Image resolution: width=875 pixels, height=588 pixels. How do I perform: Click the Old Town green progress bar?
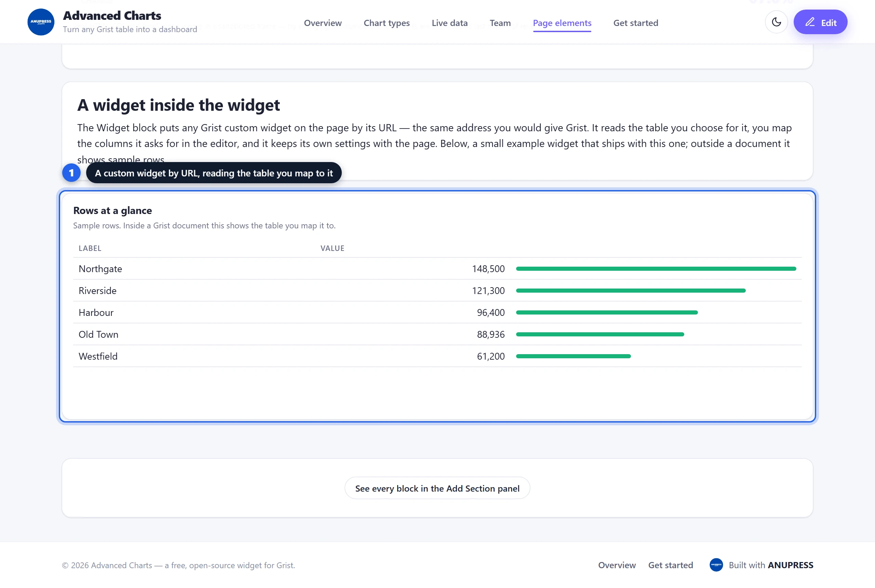click(x=600, y=334)
